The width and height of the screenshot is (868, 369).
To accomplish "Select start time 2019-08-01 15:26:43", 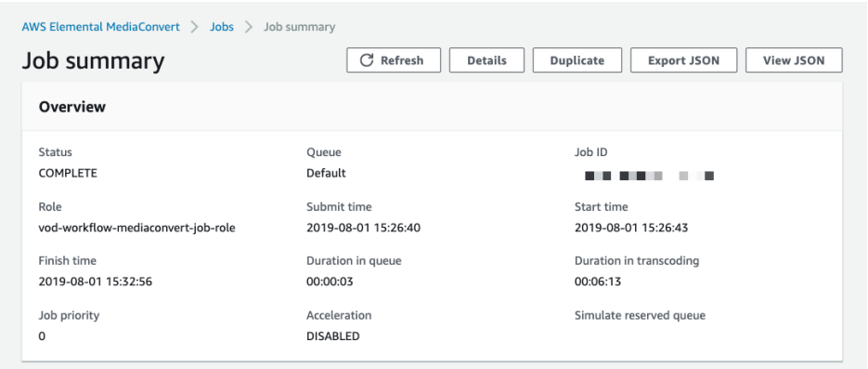I will (x=631, y=228).
